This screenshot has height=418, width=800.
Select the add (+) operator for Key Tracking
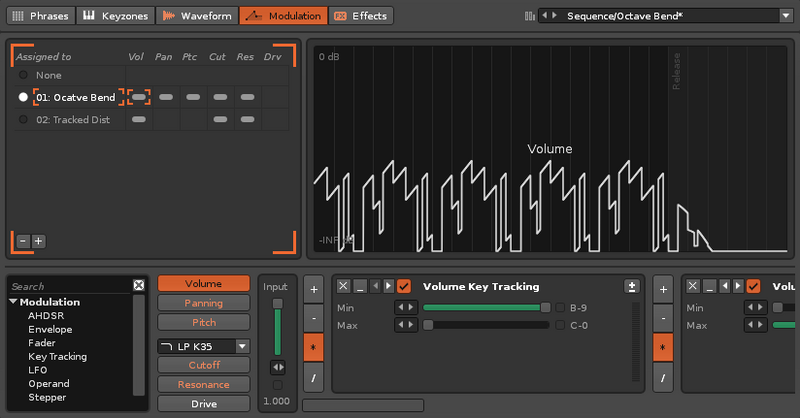[313, 288]
